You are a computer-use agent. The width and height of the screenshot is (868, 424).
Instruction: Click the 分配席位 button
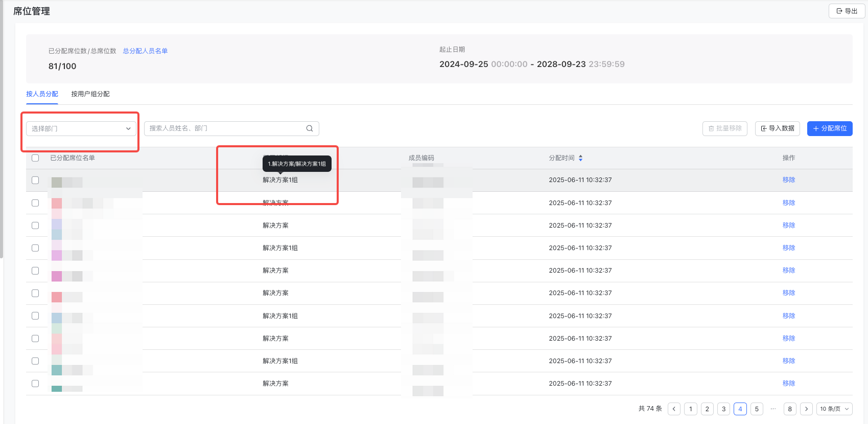coord(830,128)
